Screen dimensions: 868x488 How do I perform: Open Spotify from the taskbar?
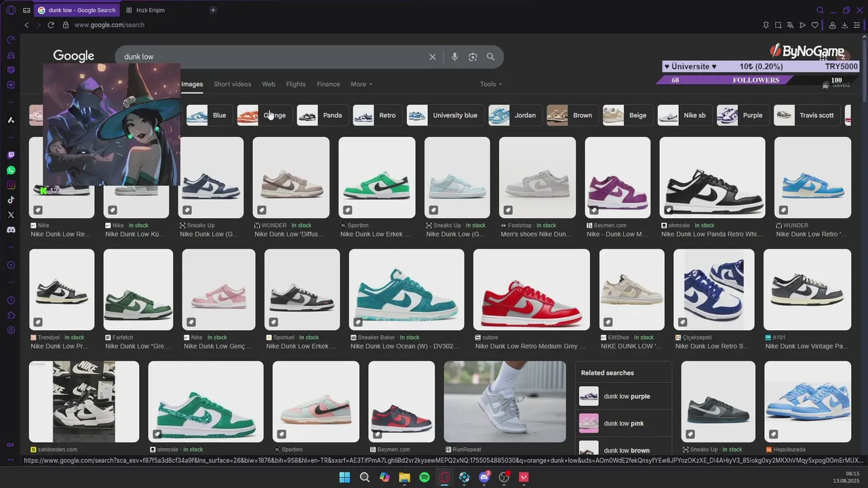tap(425, 477)
